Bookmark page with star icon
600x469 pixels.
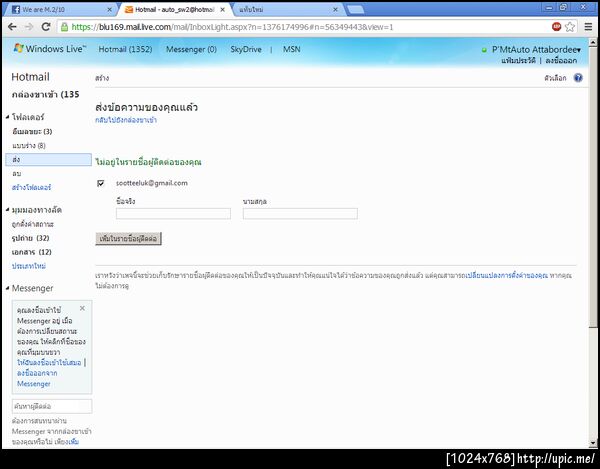point(570,26)
